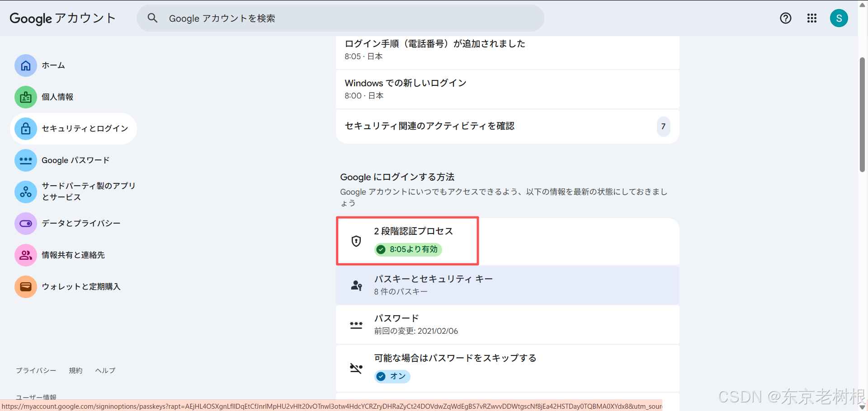
Task: Click the skip-password crossed-out icon
Action: click(356, 369)
